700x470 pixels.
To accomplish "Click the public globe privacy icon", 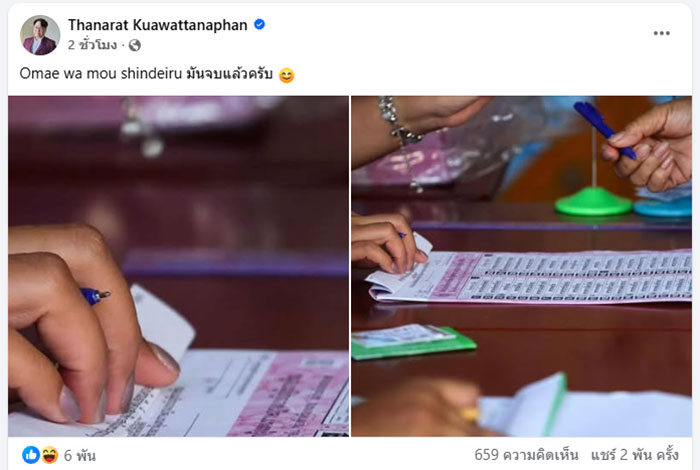I will click(x=135, y=45).
